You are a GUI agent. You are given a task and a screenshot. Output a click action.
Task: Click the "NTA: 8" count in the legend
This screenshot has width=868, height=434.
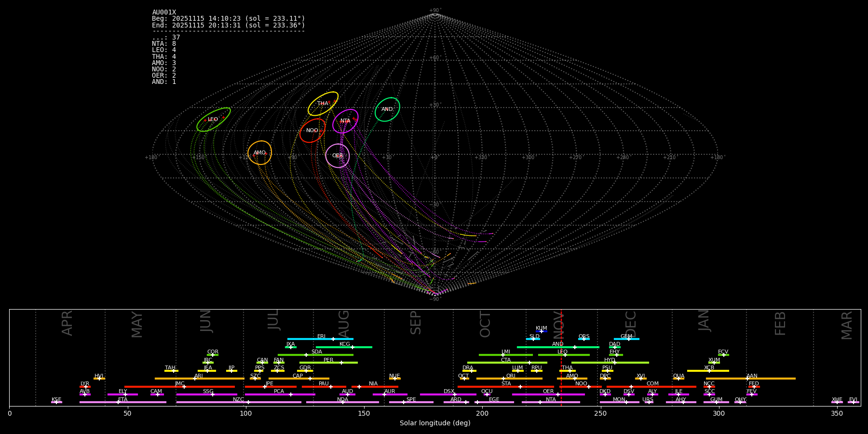pos(164,44)
